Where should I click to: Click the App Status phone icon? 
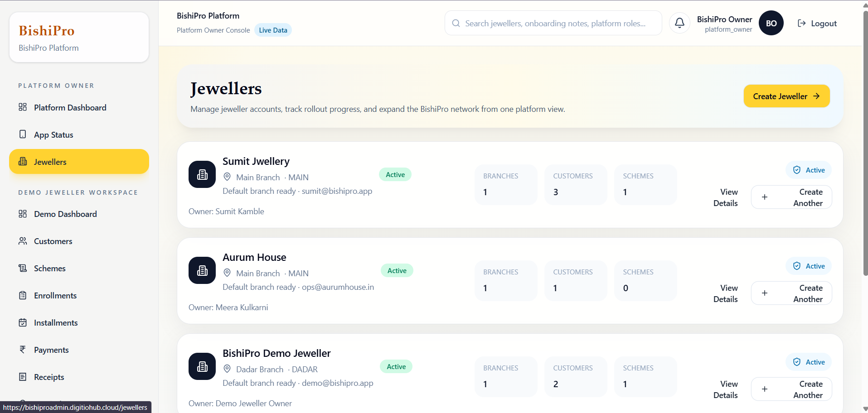pos(23,134)
